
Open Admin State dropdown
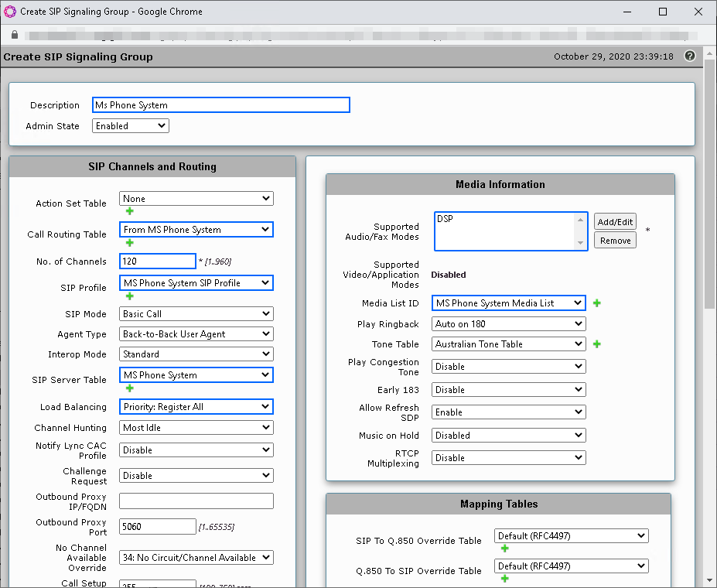[x=130, y=126]
